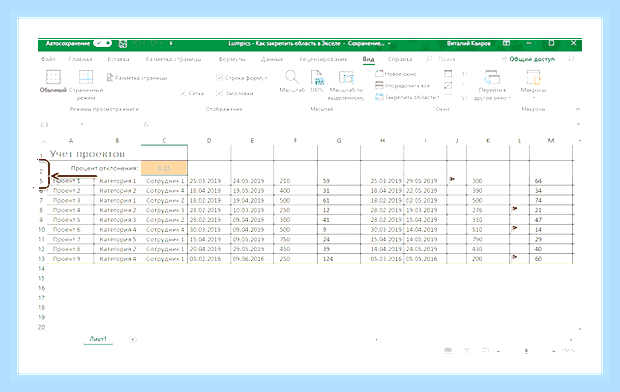Click status bar Page Layout view icon
This screenshot has height=392, width=620.
467,350
